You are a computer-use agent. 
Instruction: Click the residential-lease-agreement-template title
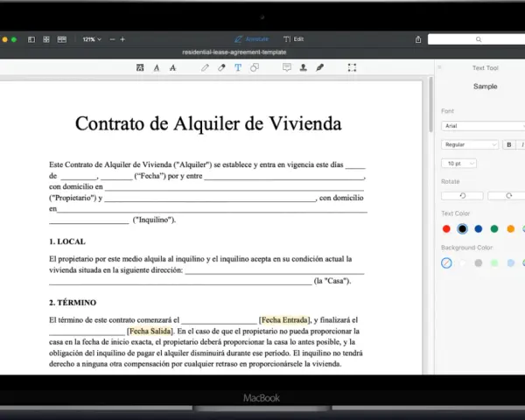(x=234, y=52)
